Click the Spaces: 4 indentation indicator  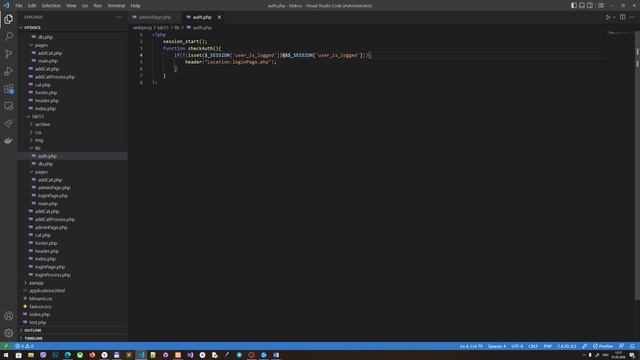point(497,346)
